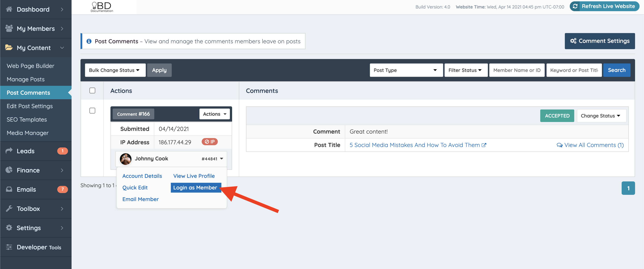Click the Emails envelope icon
Image resolution: width=644 pixels, height=269 pixels.
[9, 189]
